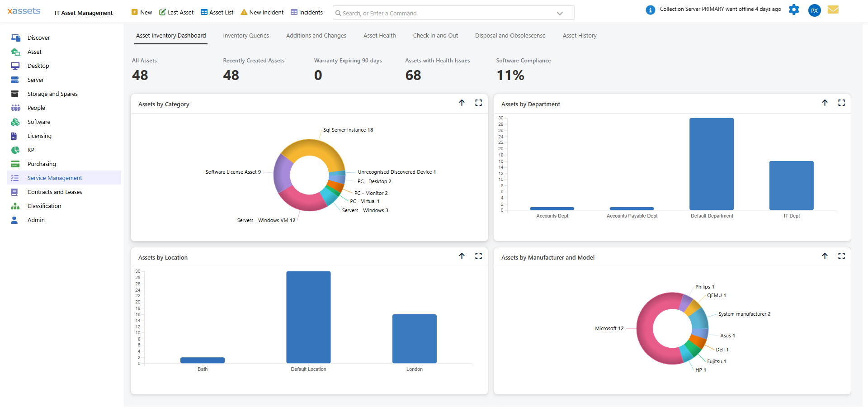Click up arrow on Assets by Department
Viewport: 868px width, 412px height.
coord(825,103)
